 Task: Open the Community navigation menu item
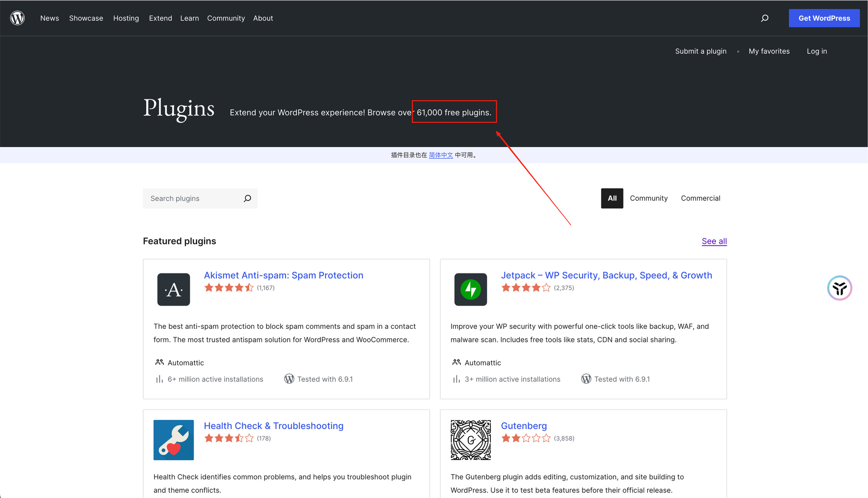[x=226, y=18]
